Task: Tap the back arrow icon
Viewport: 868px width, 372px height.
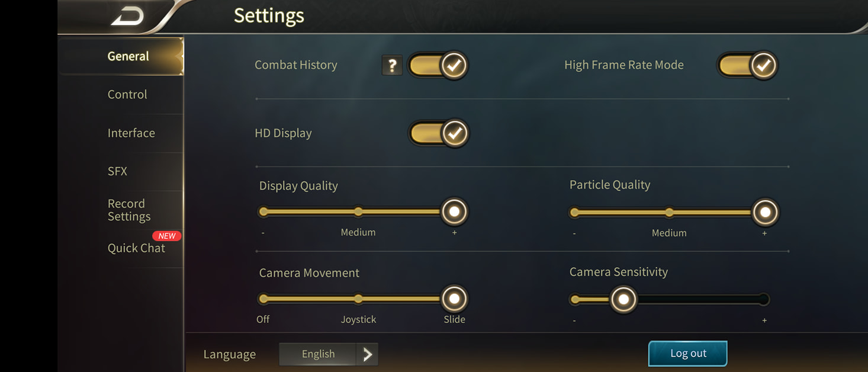Action: pyautogui.click(x=127, y=16)
